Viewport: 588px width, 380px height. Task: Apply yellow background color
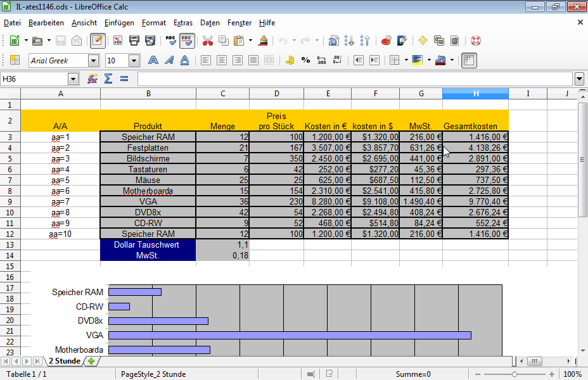(418, 60)
